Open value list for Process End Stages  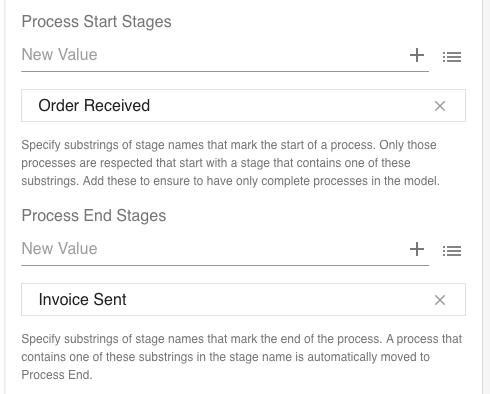452,251
